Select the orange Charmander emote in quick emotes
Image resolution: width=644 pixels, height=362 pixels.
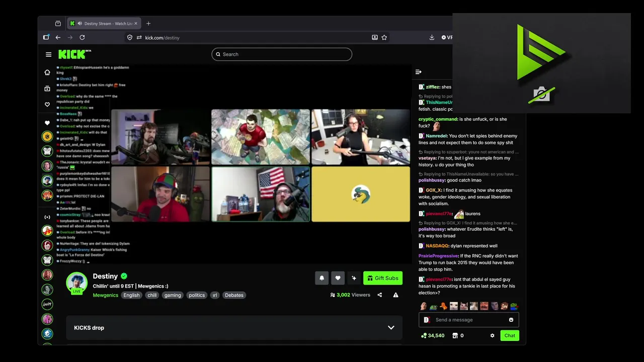point(443,306)
